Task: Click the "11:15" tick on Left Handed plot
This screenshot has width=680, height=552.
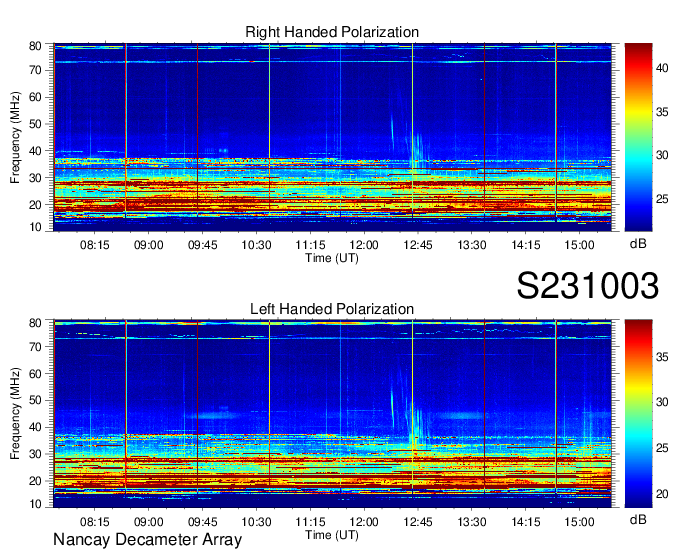Action: tap(310, 522)
